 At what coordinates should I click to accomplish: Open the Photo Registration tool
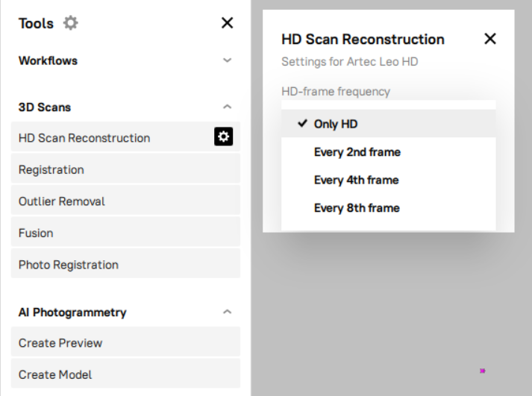125,263
